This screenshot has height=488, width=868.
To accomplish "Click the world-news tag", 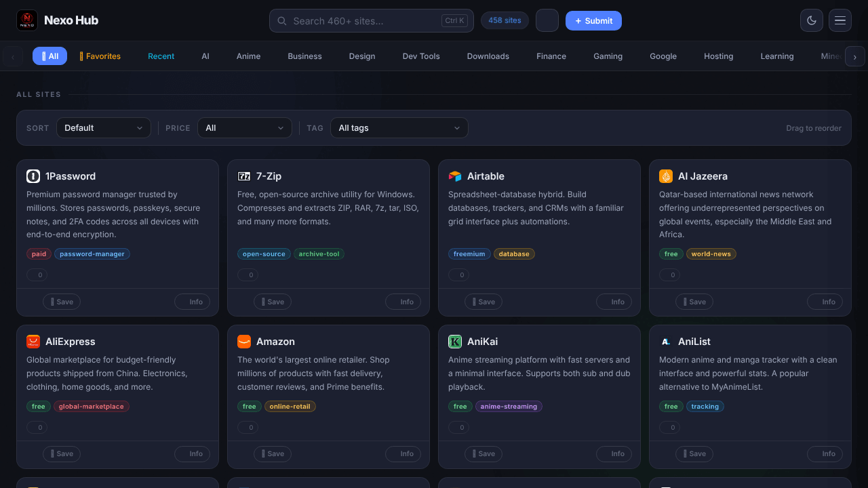I will pos(711,254).
